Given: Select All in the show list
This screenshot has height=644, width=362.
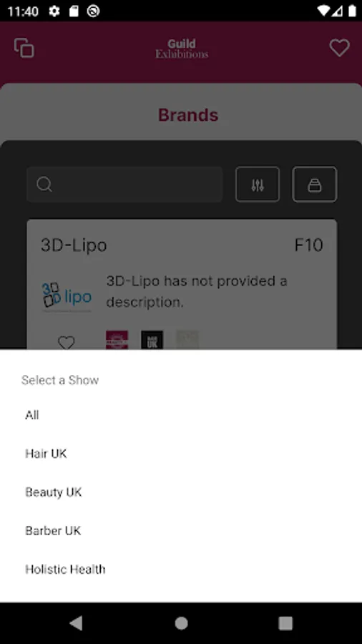Looking at the screenshot, I should coord(181,415).
